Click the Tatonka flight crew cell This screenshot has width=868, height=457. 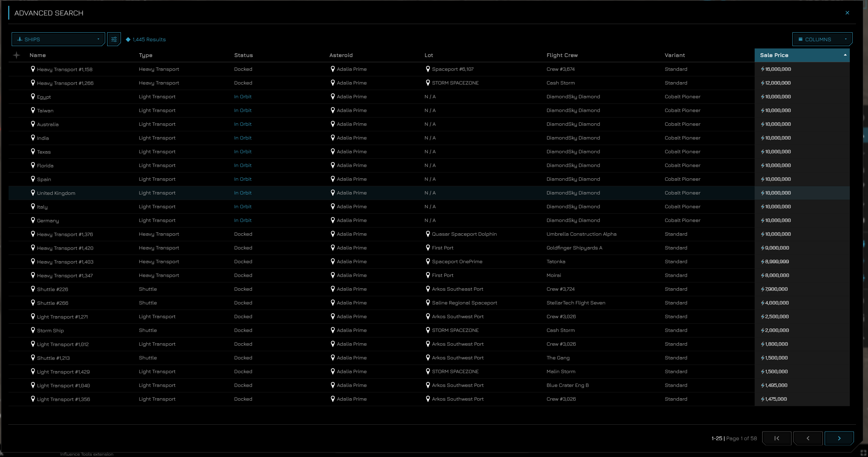(556, 261)
